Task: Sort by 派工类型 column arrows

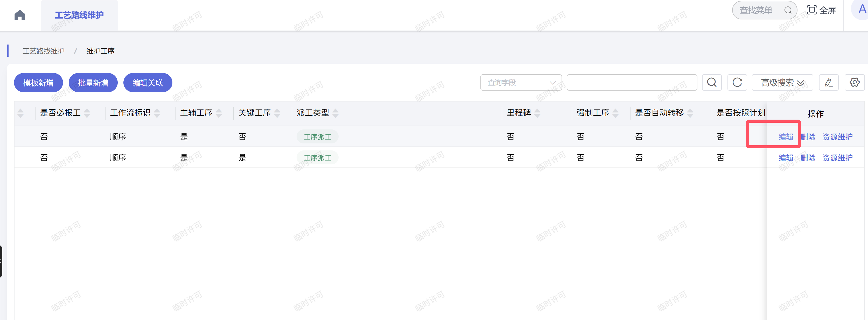Action: click(x=335, y=113)
